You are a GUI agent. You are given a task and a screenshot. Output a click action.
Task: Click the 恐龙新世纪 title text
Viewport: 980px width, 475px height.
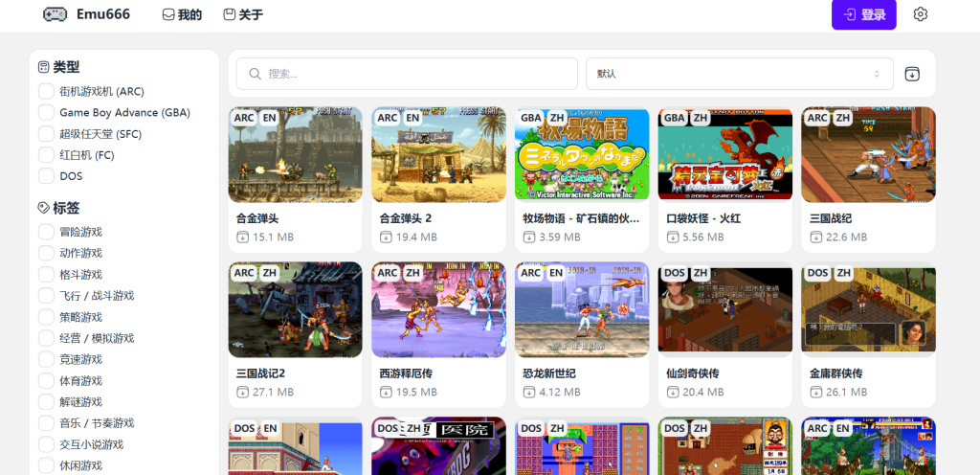[549, 373]
